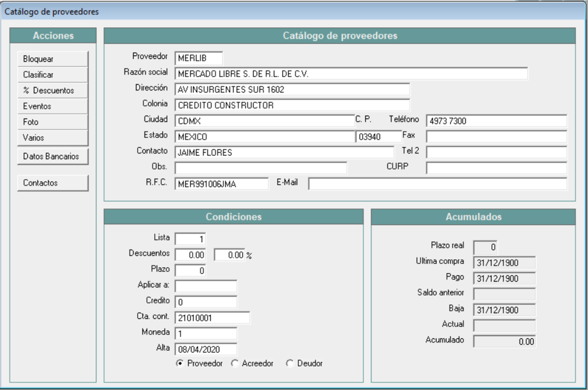Screen dimensions: 588x390
Task: Click the Credito field
Action: point(206,302)
